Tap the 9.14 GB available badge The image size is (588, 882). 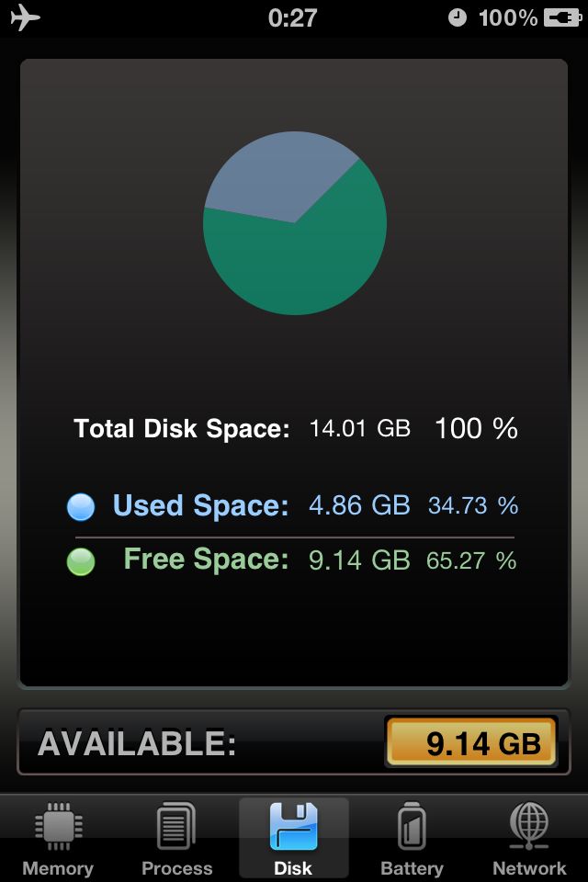[471, 741]
